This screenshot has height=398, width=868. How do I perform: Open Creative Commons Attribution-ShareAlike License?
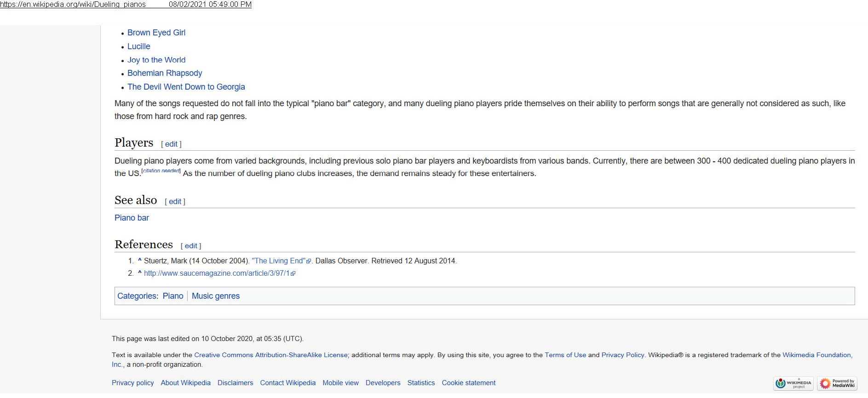[270, 355]
